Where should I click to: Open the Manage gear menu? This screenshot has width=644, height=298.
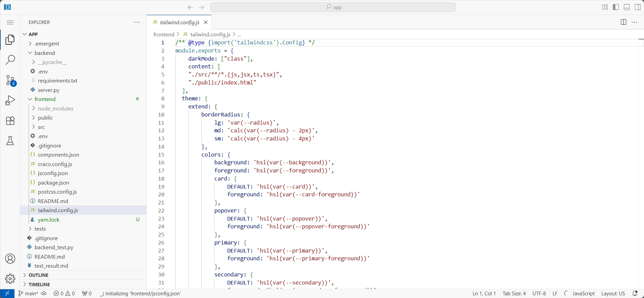pyautogui.click(x=10, y=279)
